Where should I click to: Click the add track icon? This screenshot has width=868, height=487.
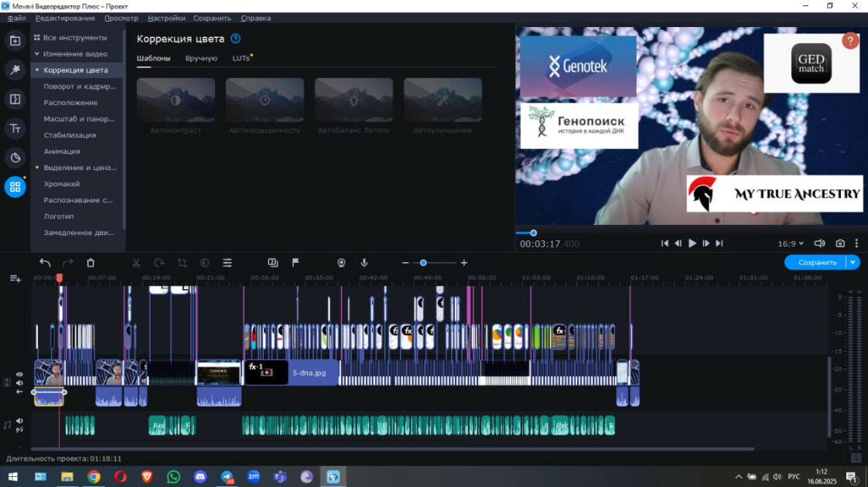click(x=15, y=278)
